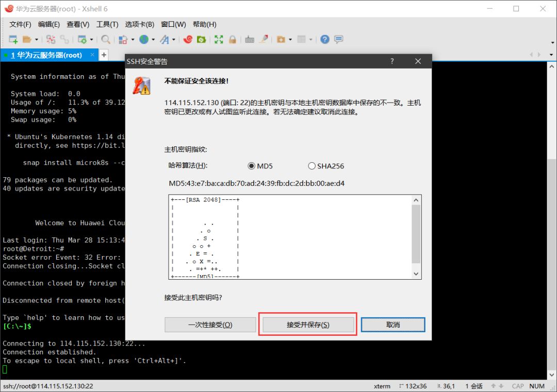Open session properties via the gear-window icon
The width and height of the screenshot is (557, 392).
(82, 39)
